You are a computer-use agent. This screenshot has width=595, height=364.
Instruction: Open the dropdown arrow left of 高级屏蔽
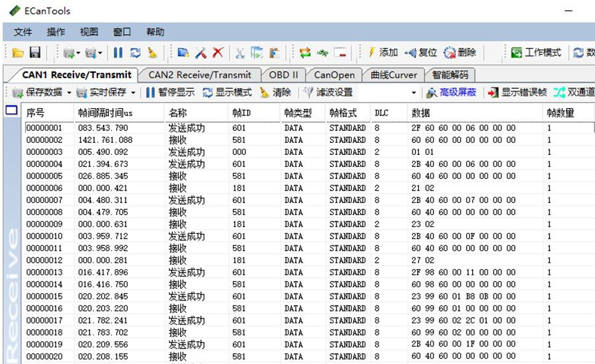[414, 93]
